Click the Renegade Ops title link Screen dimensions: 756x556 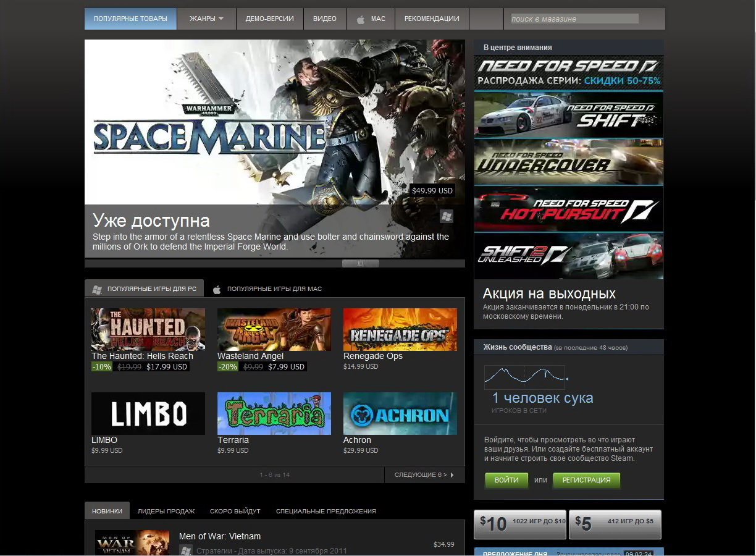click(373, 356)
